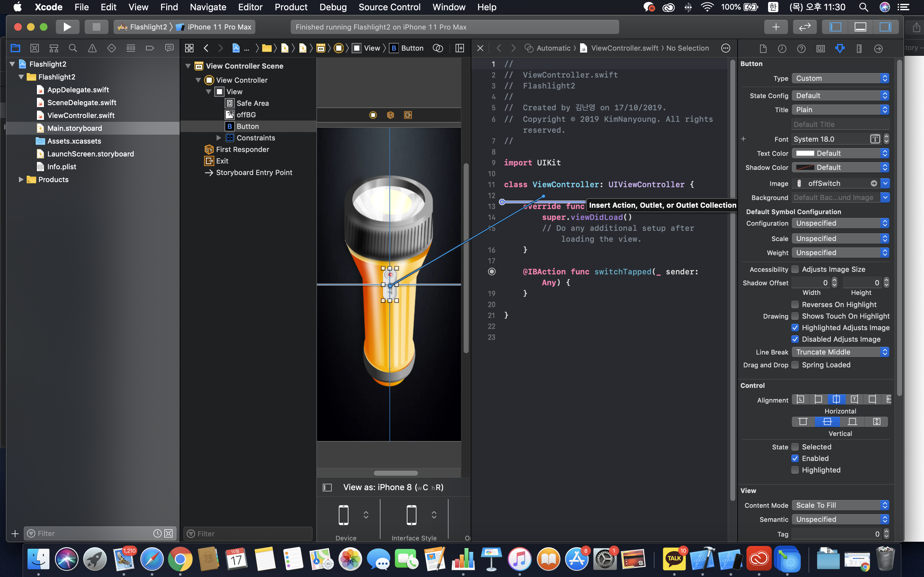Viewport: 924px width, 577px height.
Task: Open the Line Break dropdown
Action: point(840,352)
